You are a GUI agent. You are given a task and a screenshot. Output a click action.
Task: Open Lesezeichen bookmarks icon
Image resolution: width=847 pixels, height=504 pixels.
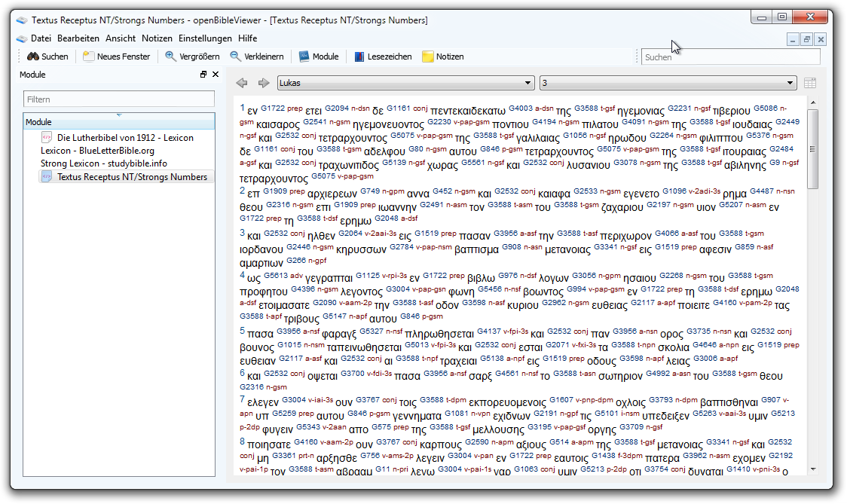(359, 57)
